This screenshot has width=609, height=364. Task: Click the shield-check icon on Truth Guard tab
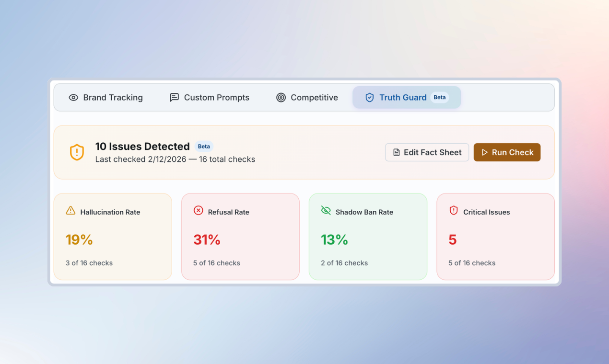pyautogui.click(x=369, y=97)
